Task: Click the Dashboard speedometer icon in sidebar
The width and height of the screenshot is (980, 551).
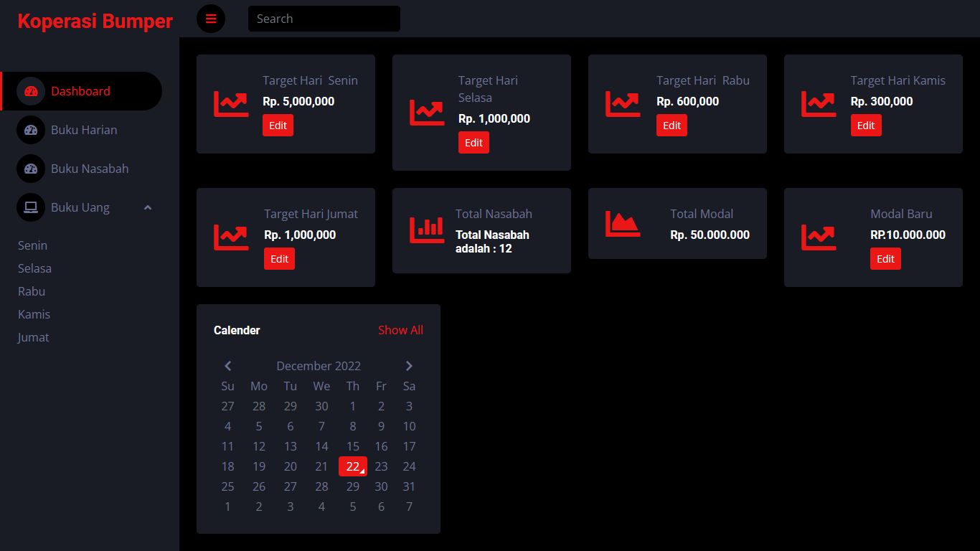Action: coord(31,91)
